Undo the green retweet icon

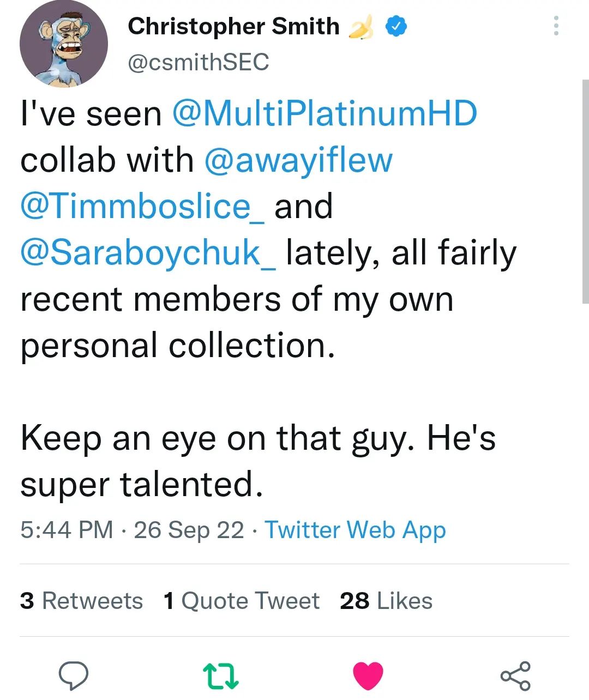tap(221, 676)
